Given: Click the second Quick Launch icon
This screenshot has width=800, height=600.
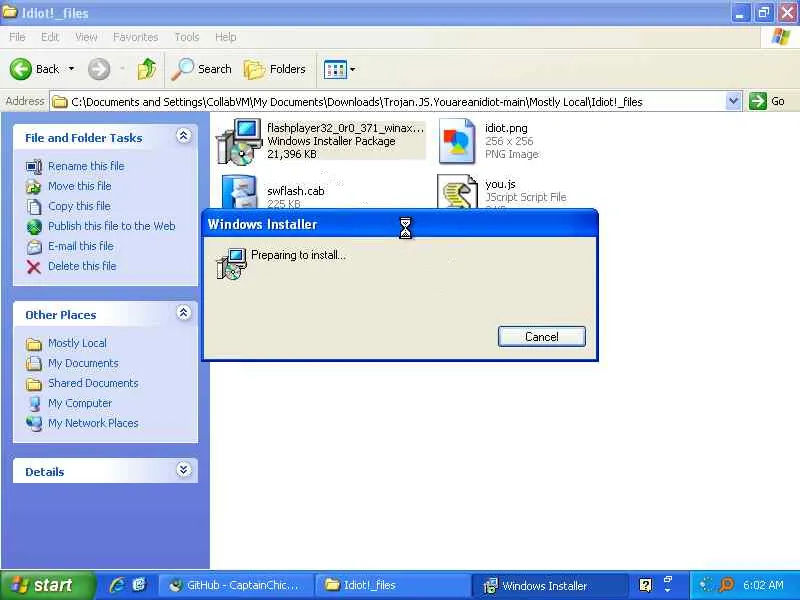Looking at the screenshot, I should pos(139,585).
